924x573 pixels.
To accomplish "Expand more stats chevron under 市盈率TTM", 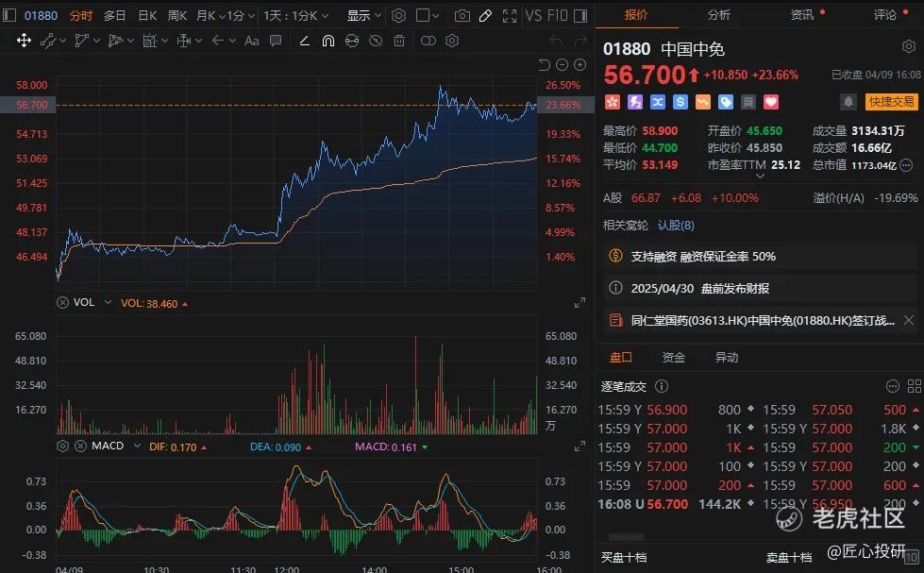I will coord(760,176).
